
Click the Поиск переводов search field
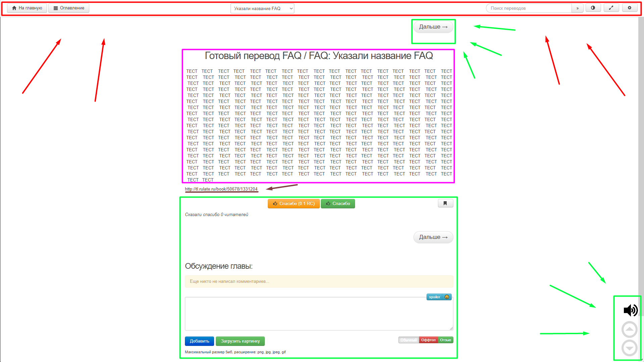[x=529, y=8]
